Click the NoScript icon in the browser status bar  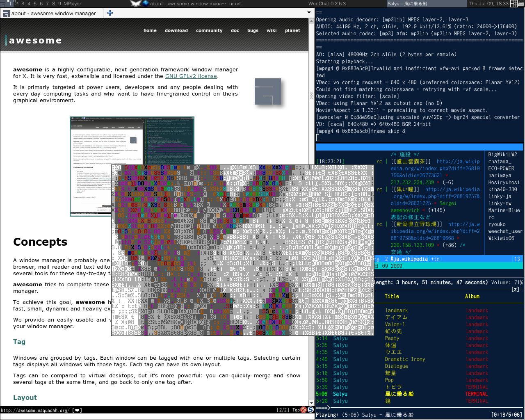pos(304,410)
